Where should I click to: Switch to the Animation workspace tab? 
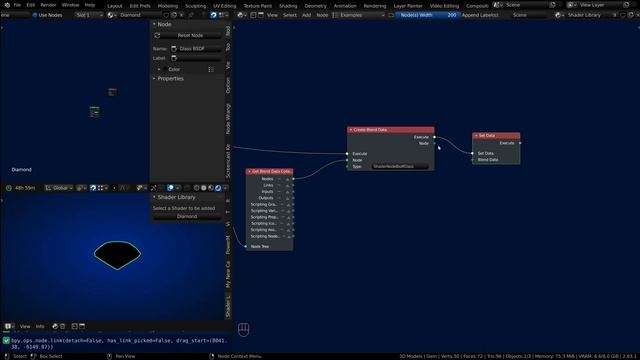[x=345, y=6]
